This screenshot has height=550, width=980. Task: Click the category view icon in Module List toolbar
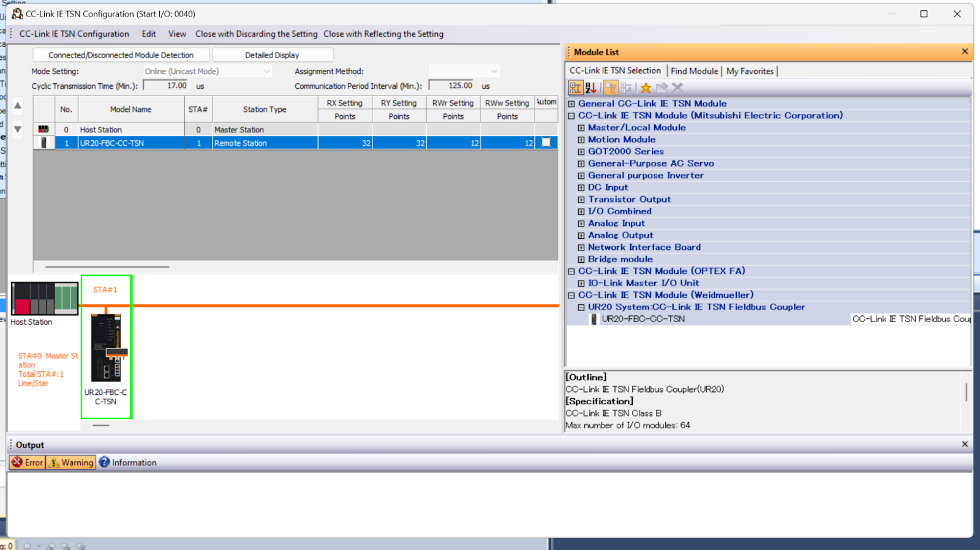click(575, 88)
